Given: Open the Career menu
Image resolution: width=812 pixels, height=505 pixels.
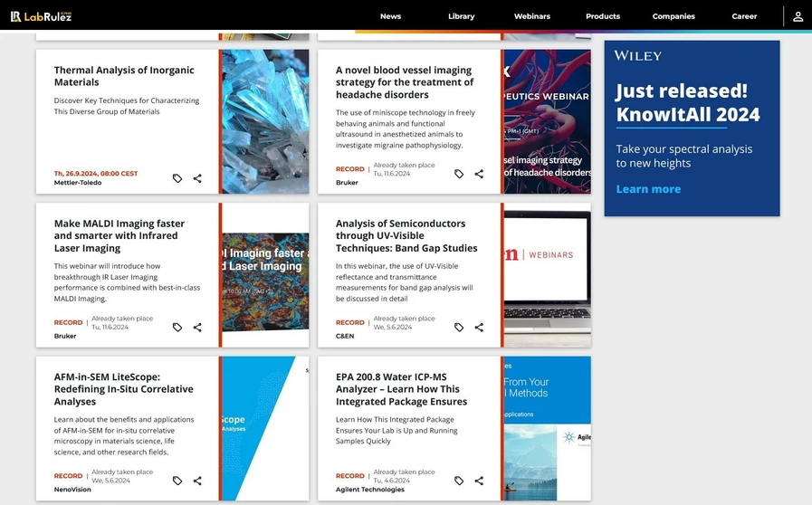Looking at the screenshot, I should click(x=744, y=16).
